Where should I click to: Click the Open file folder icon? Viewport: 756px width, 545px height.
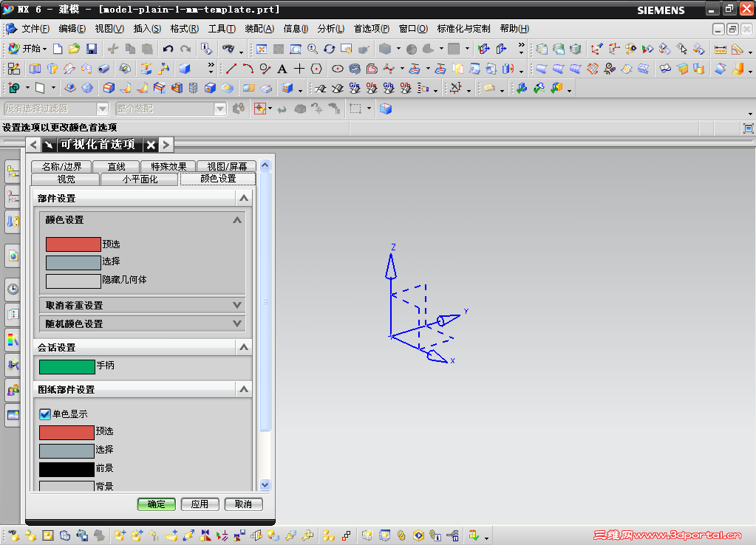point(73,49)
